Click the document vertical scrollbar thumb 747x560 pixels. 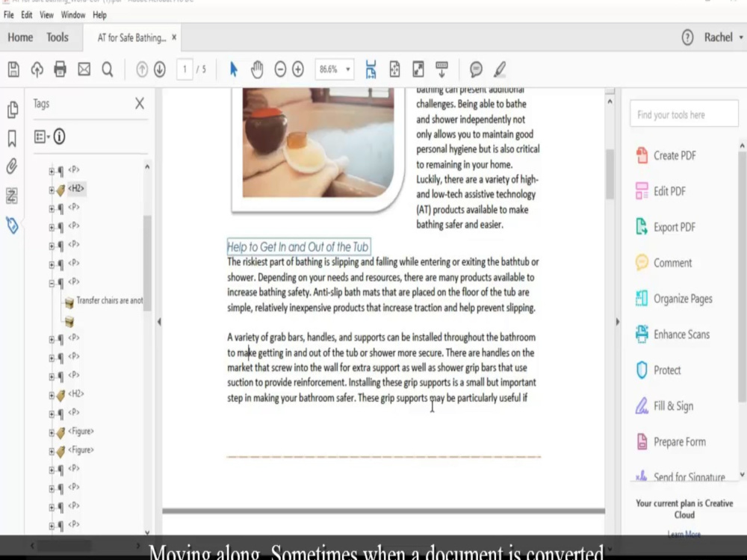(610, 174)
